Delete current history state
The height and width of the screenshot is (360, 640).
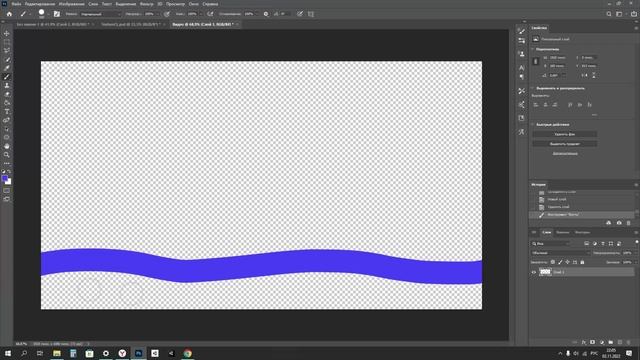point(629,223)
